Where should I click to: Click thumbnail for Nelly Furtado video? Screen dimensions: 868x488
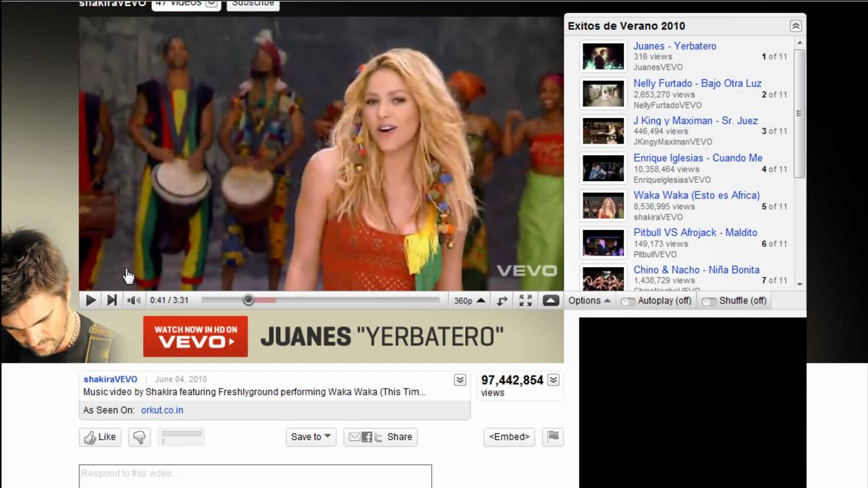pos(603,94)
